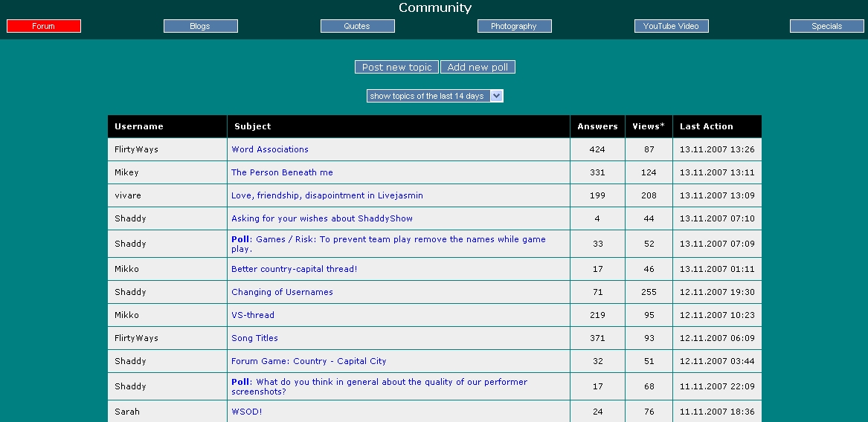Open the Song Titles thread
Screen dimensions: 868x422
(x=254, y=338)
